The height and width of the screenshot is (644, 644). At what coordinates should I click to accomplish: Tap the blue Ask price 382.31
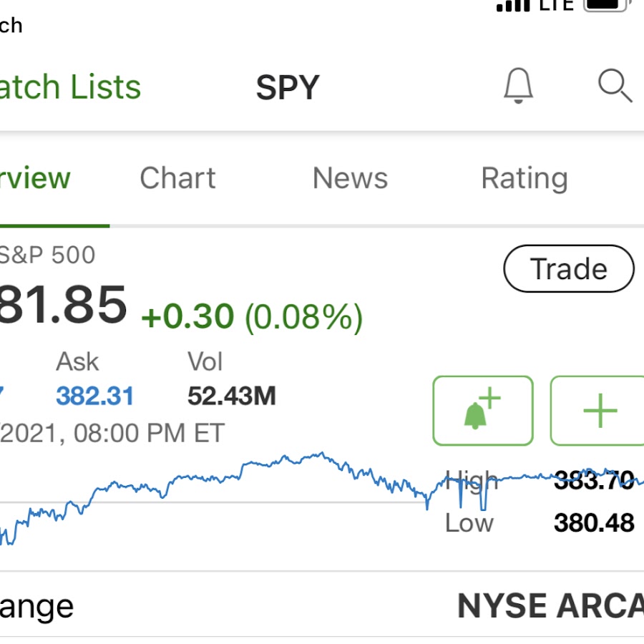pos(95,396)
